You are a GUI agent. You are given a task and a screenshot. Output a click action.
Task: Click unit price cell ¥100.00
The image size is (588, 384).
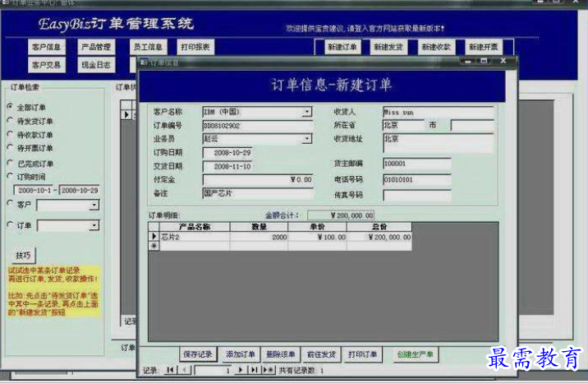(317, 237)
